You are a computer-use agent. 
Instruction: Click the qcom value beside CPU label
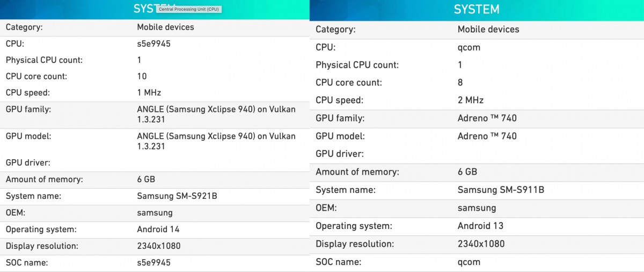tap(469, 47)
